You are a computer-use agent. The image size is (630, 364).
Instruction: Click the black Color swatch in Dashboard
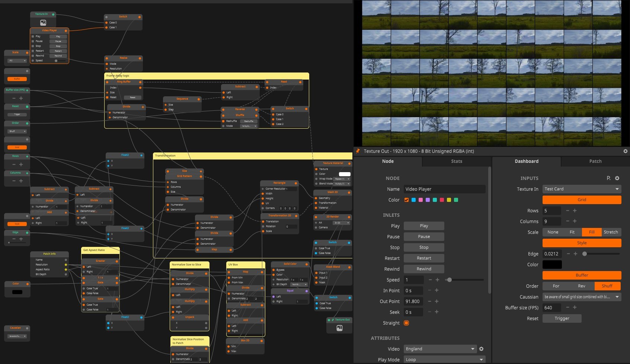(552, 264)
